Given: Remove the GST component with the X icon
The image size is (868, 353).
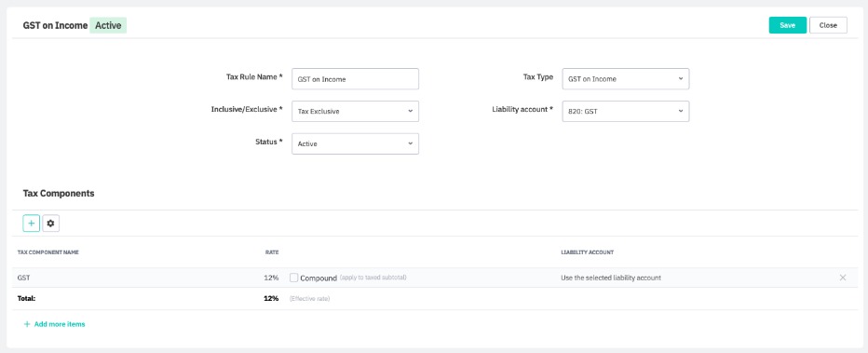Looking at the screenshot, I should pyautogui.click(x=843, y=278).
